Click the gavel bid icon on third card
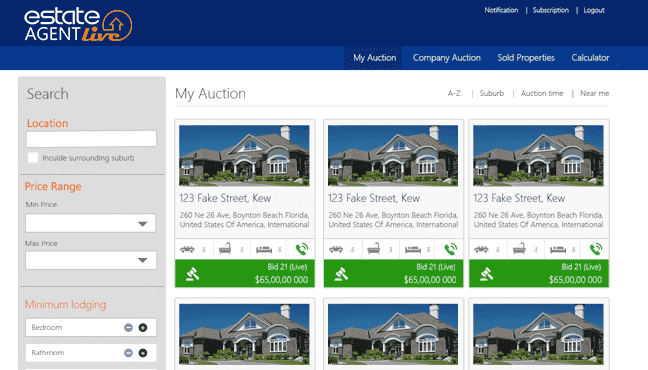 pos(486,274)
